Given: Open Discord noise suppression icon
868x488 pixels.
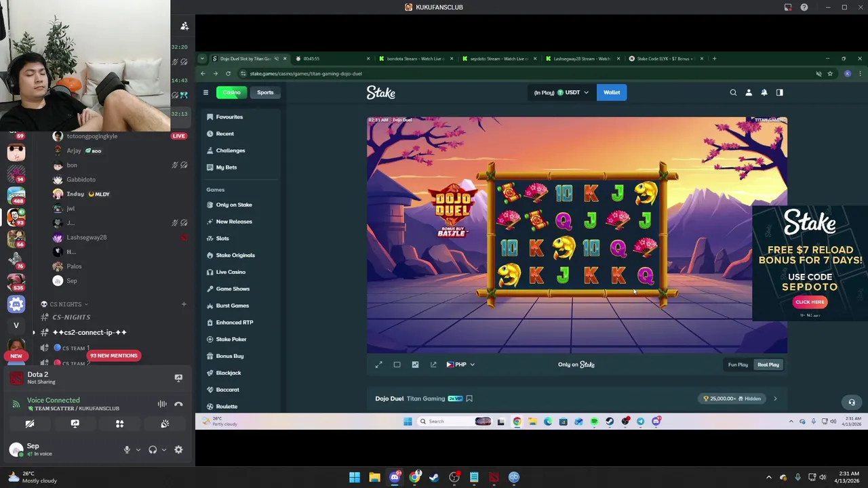Looking at the screenshot, I should pos(162,404).
